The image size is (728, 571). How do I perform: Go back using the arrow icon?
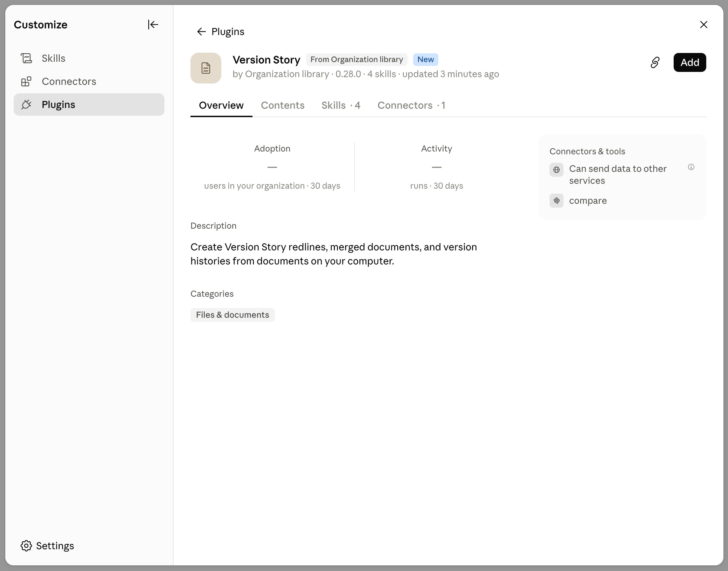(201, 32)
